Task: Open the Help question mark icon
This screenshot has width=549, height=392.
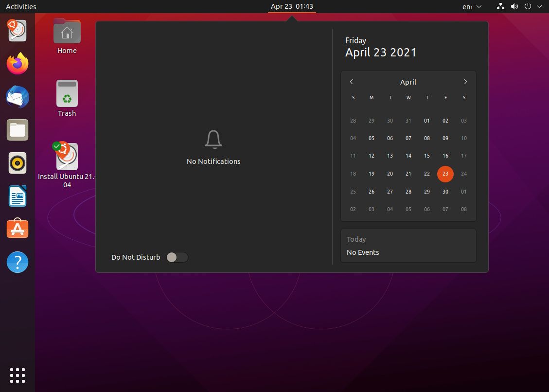Action: pyautogui.click(x=17, y=262)
